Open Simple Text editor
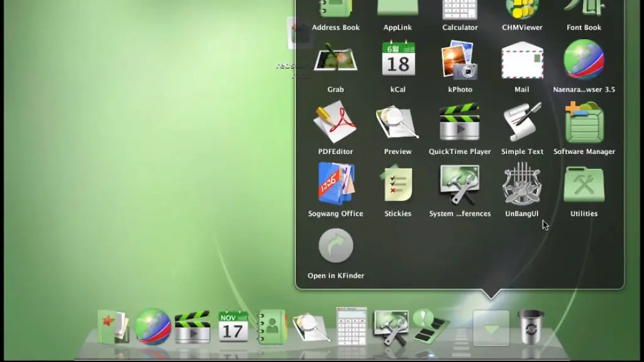 coord(522,123)
